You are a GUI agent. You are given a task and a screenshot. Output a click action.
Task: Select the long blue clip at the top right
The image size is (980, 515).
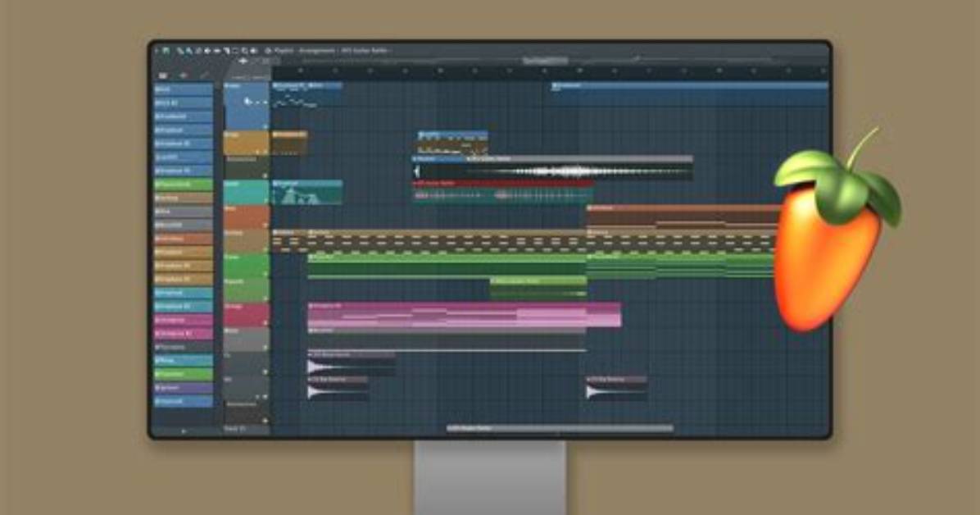click(690, 93)
